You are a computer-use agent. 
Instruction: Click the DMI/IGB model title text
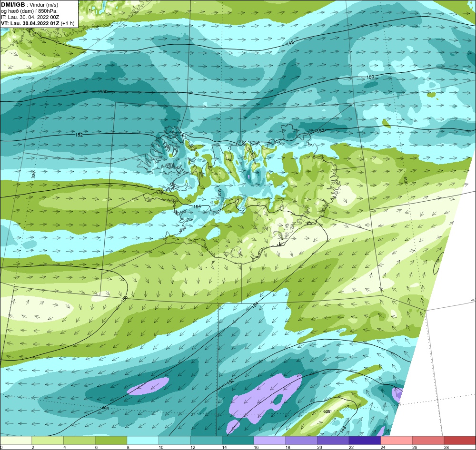13,5
